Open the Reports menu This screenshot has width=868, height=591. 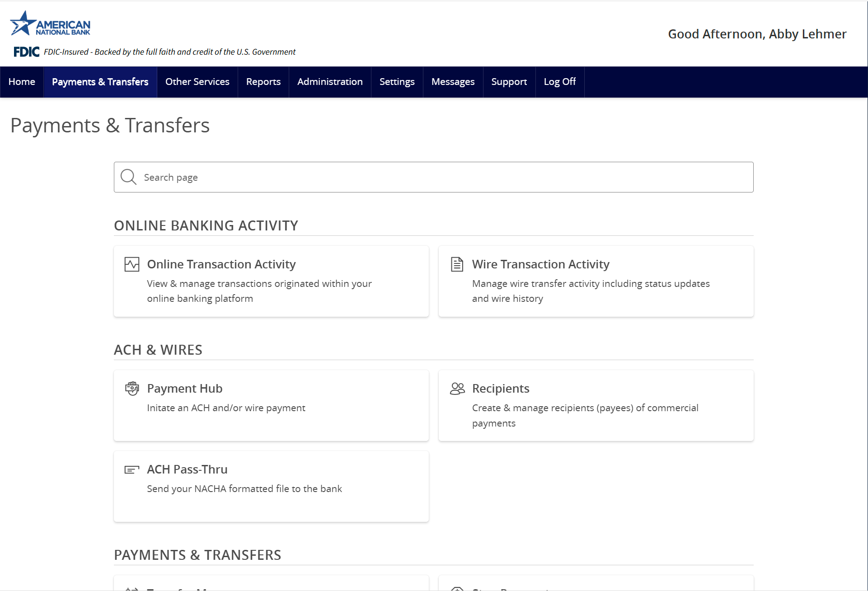click(x=263, y=82)
